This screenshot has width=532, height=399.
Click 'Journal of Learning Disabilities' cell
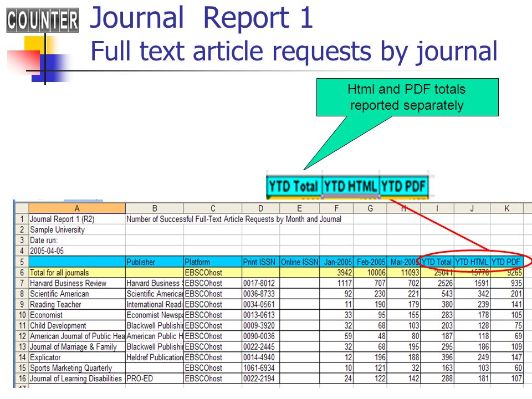[77, 378]
